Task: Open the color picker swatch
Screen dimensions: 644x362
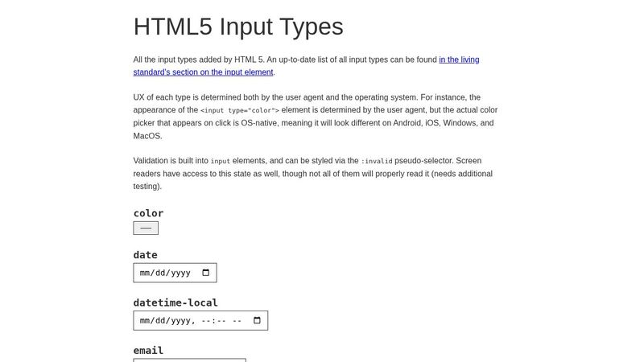Action: (x=146, y=228)
